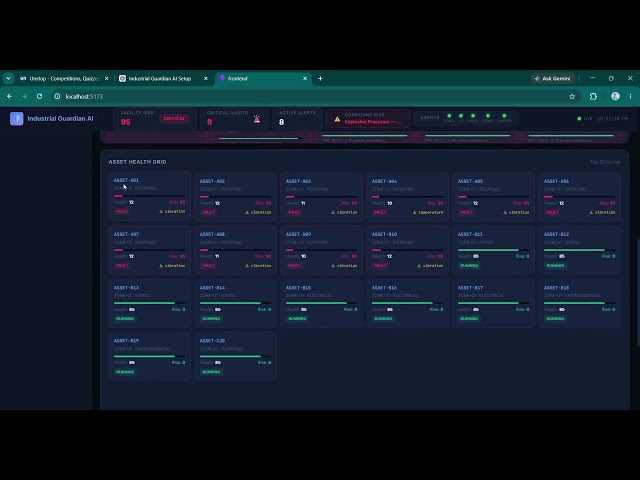Click the vibration warning icon on asset 02
Screen dimensions: 640x480
pyautogui.click(x=247, y=212)
